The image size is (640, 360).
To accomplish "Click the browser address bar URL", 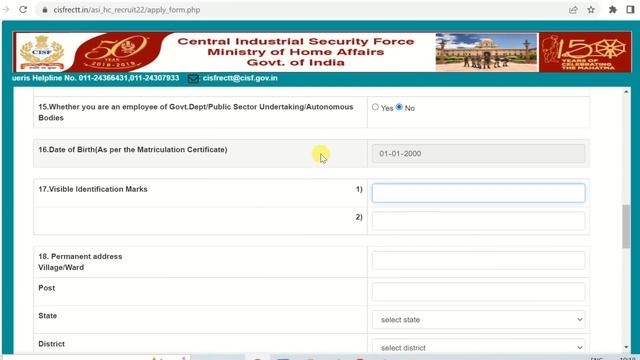I will coord(127,10).
